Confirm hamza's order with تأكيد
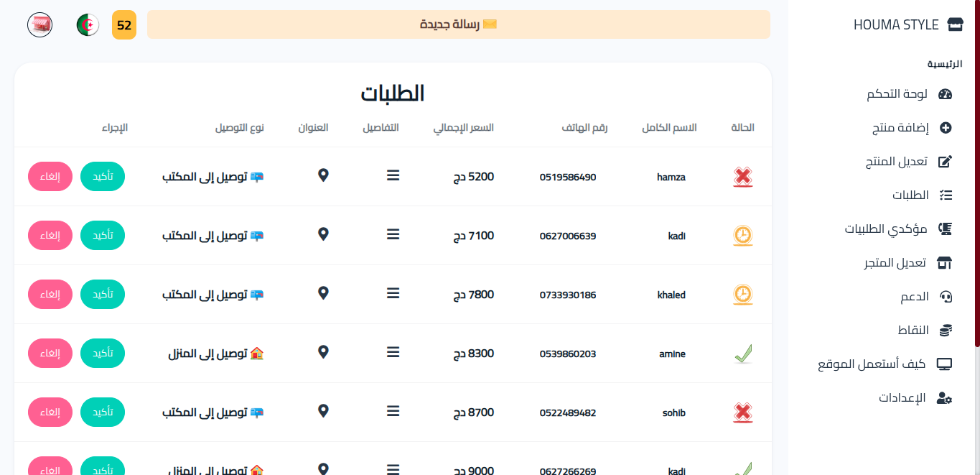Viewport: 980px width, 475px height. pyautogui.click(x=103, y=177)
